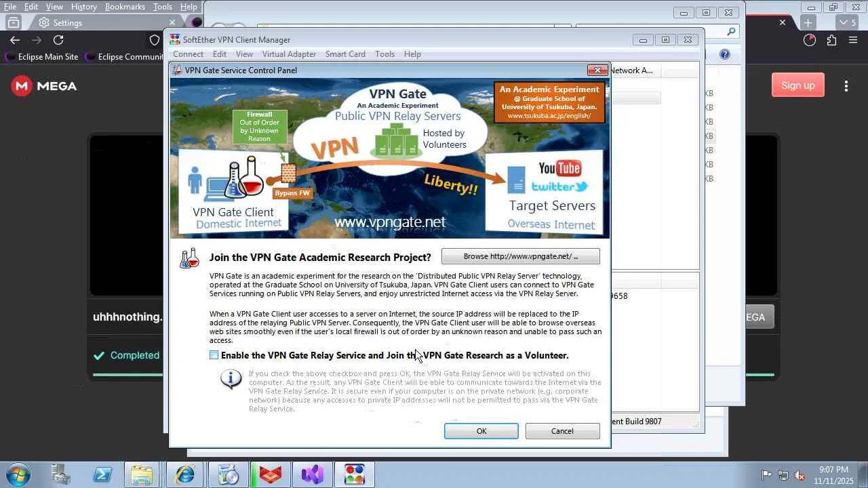Open a new browser tab
This screenshot has width=868, height=488.
[808, 22]
